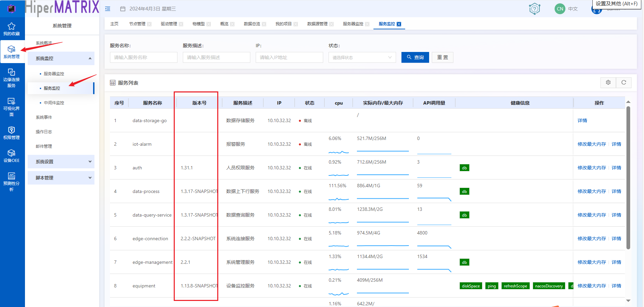
Task: Close the 数据总览 tab
Action: point(264,24)
